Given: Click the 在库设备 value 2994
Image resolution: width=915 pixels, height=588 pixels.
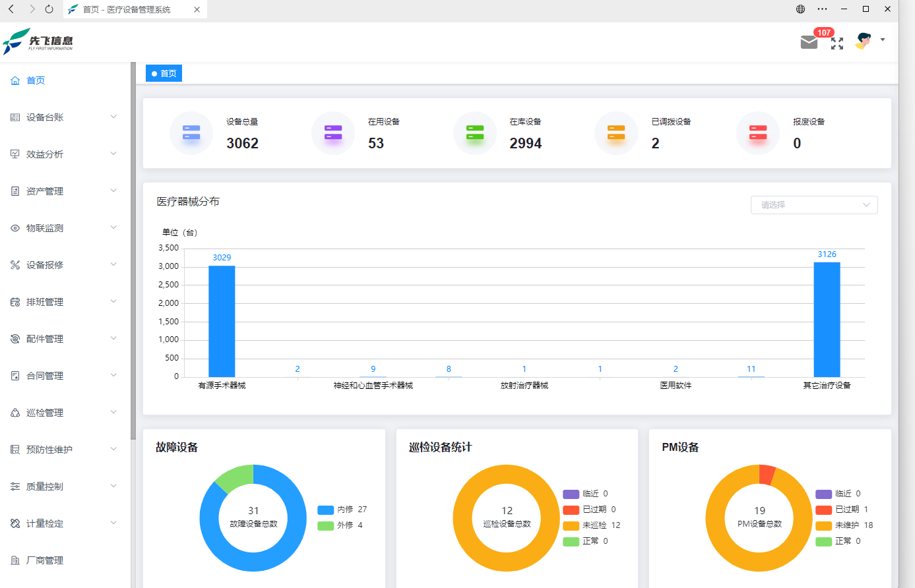Looking at the screenshot, I should pos(526,144).
